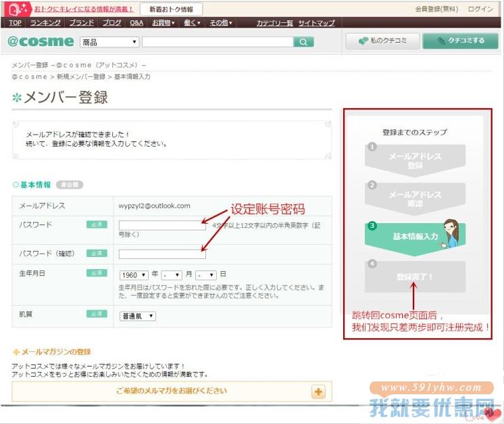This screenshot has height=424, width=504.
Task: Open ランキング in the navigation bar
Action: 45,23
